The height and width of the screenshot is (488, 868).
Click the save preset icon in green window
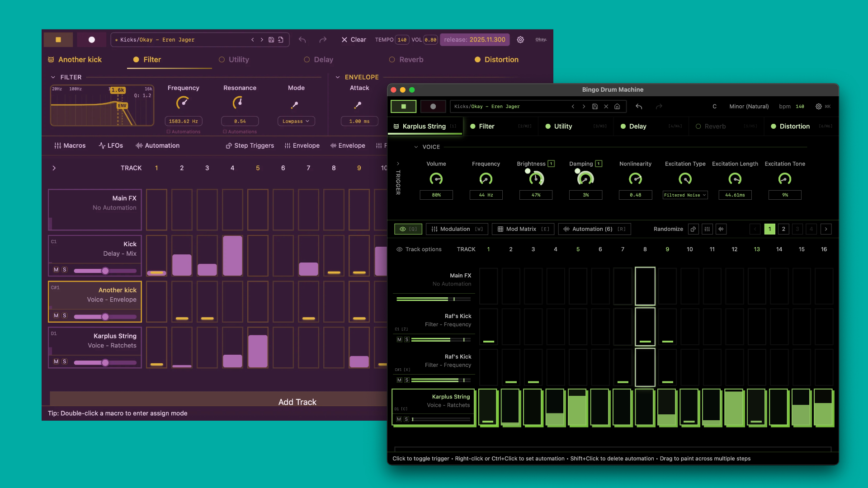pyautogui.click(x=595, y=107)
